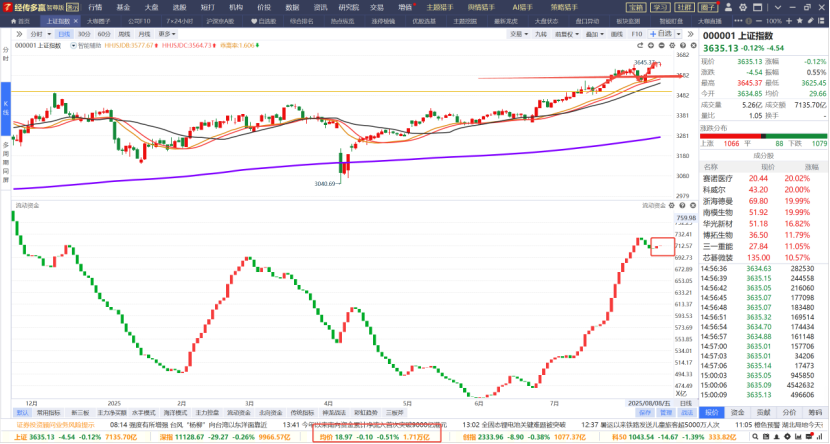Click the 学习 button in title bar
830x444 pixels.
[661, 6]
